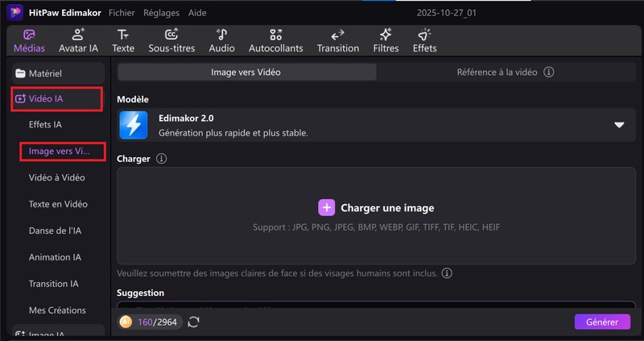Open the Avatar IA tool
The width and height of the screenshot is (644, 341).
tap(78, 41)
